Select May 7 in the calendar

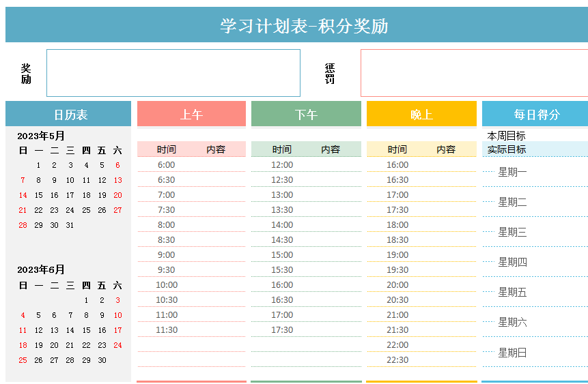[23, 180]
